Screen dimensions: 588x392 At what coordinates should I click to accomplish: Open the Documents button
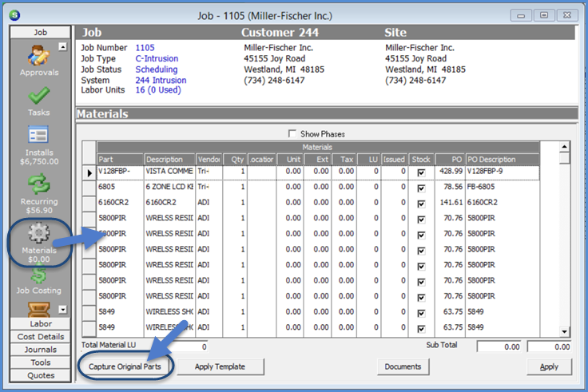[403, 366]
